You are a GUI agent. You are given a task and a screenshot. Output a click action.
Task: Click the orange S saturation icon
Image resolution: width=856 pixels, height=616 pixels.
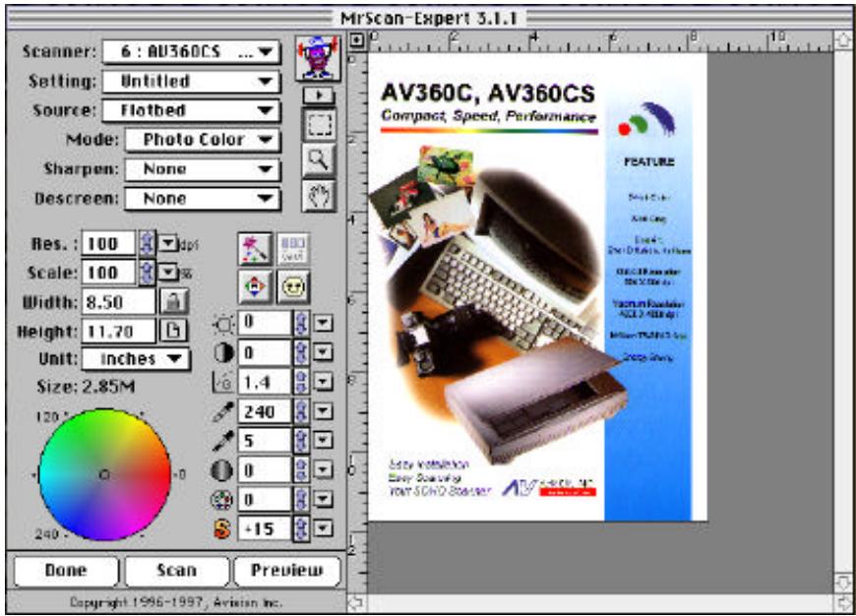[222, 528]
